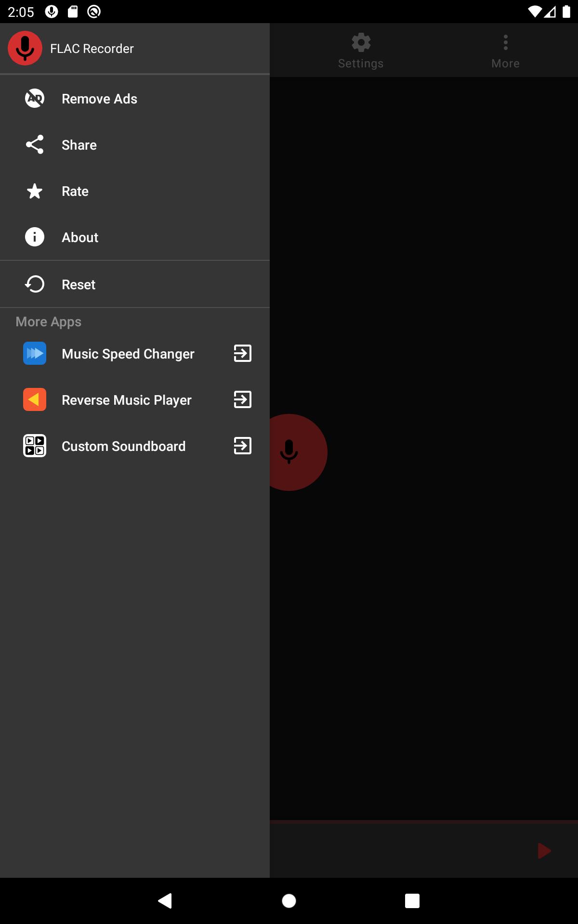Tap the Remove Ads crossed-out AD icon
The width and height of the screenshot is (578, 924).
(x=35, y=98)
